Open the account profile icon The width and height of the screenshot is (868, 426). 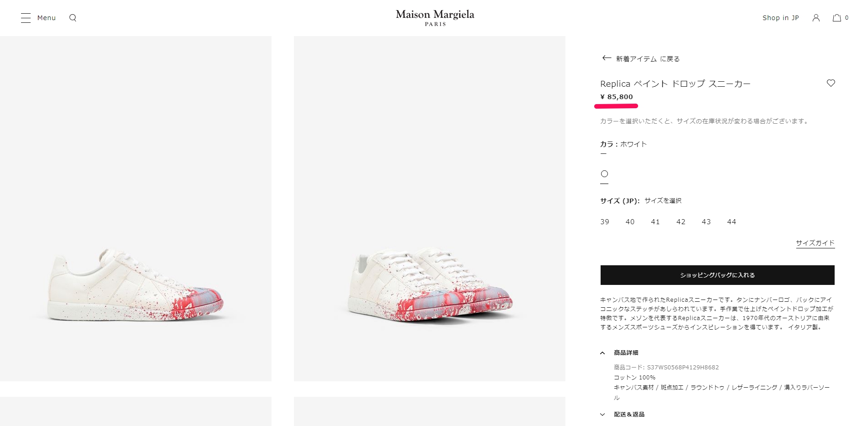pos(816,18)
